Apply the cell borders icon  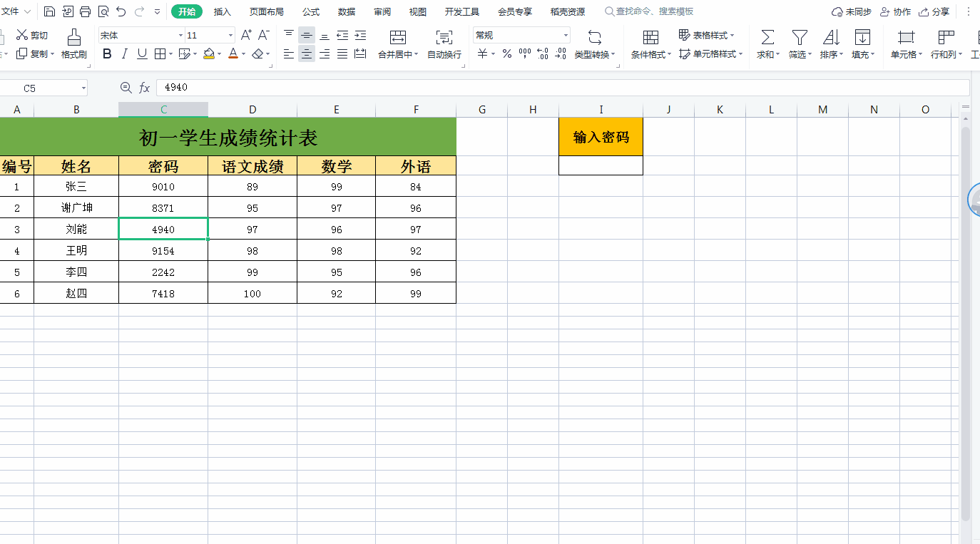160,53
